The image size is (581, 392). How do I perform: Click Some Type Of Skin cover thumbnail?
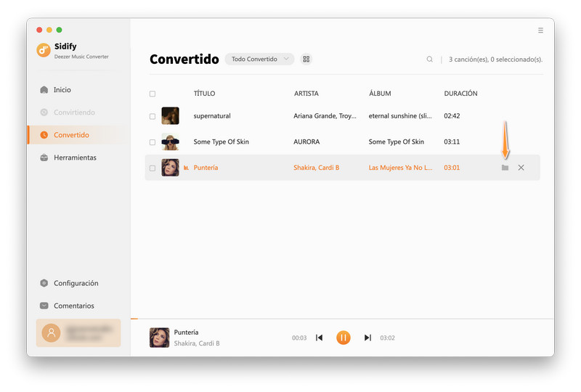[x=170, y=142]
